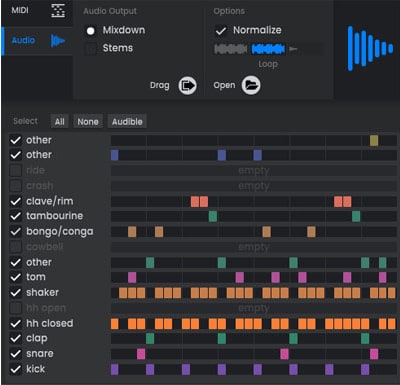Click the clave/rim track label
400x385 pixels.
[x=50, y=201]
